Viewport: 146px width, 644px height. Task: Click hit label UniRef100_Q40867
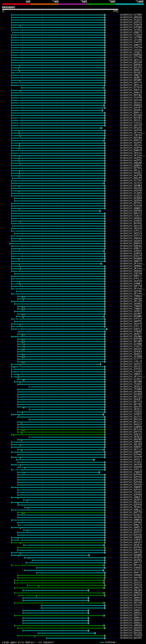[x=131, y=314]
